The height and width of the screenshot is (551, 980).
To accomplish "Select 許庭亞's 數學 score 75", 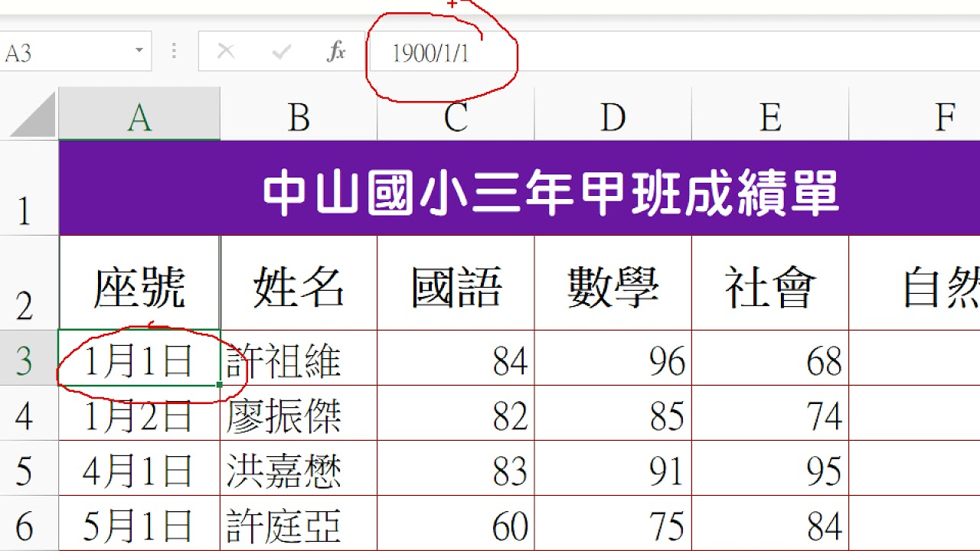I will pos(613,523).
